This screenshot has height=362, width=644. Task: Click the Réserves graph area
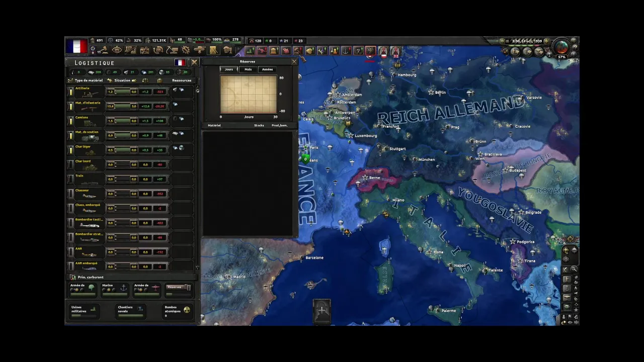(249, 95)
